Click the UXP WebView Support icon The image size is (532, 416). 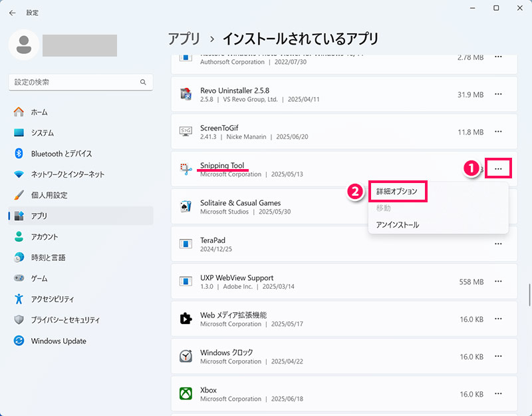pyautogui.click(x=186, y=281)
